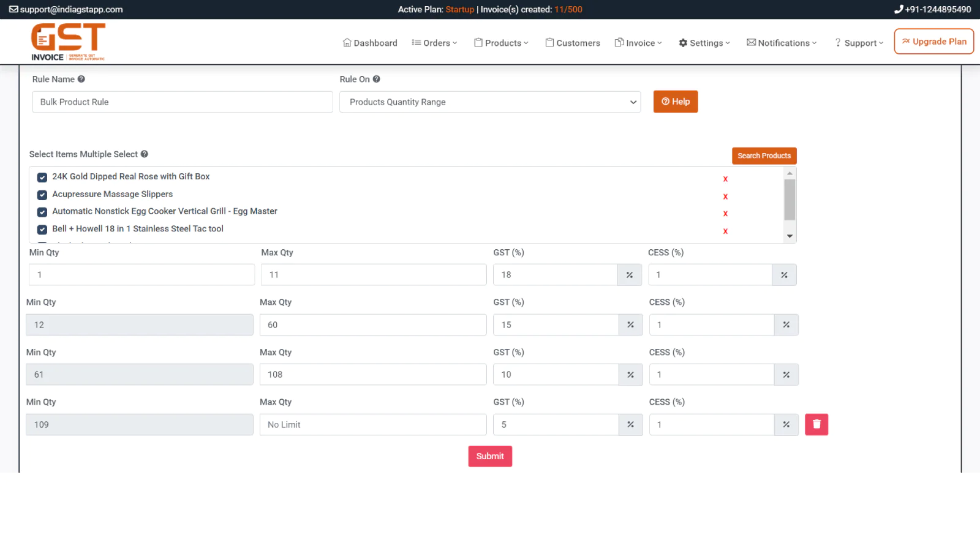Open the Customers page
Image resolution: width=980 pixels, height=551 pixels.
tap(573, 43)
